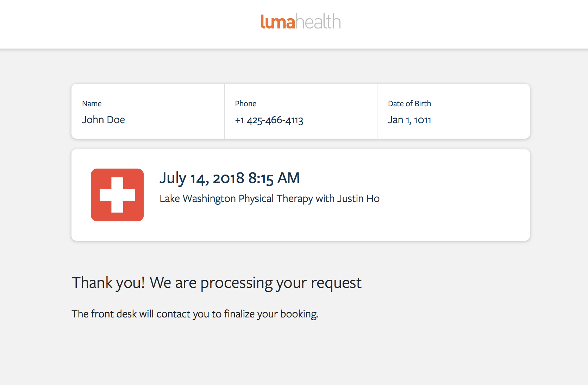Viewport: 588px width, 385px height.
Task: Click the gray 'health' part of logo
Action: click(318, 21)
